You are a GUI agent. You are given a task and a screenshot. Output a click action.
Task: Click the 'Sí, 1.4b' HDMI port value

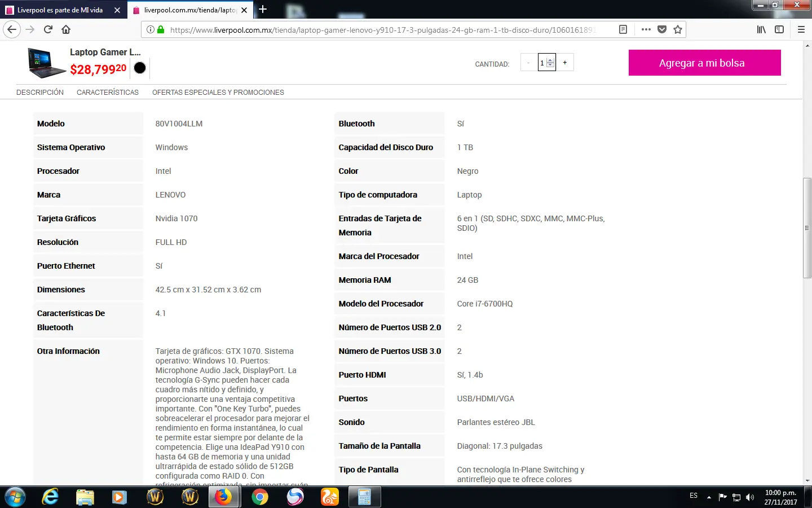tap(470, 375)
